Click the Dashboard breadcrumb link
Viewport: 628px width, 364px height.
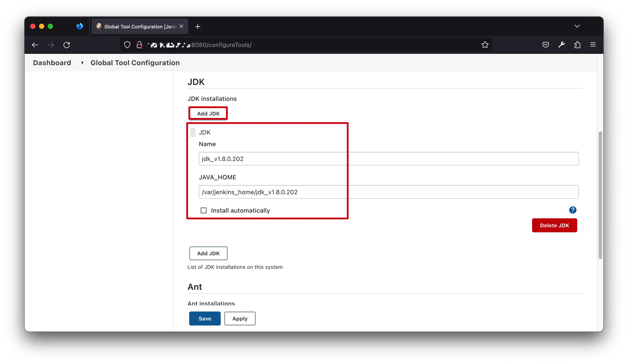(52, 63)
